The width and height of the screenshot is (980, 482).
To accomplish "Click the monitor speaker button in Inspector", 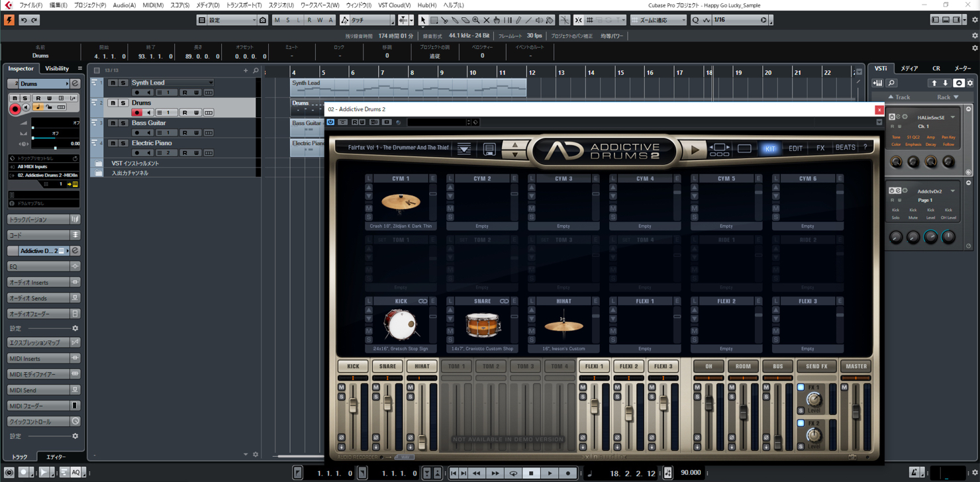I will 26,107.
